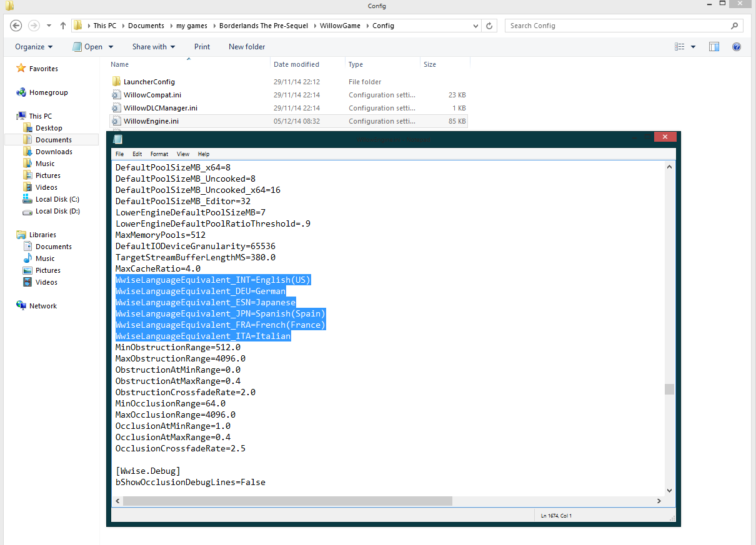This screenshot has height=545, width=756.
Task: Open Notepad Edit menu
Action: pyautogui.click(x=137, y=154)
